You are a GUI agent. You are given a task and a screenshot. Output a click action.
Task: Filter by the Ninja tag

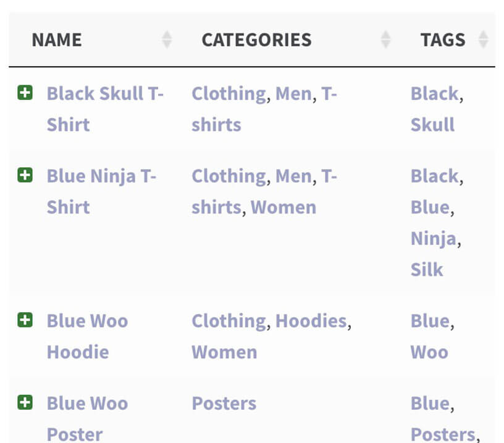tap(433, 238)
